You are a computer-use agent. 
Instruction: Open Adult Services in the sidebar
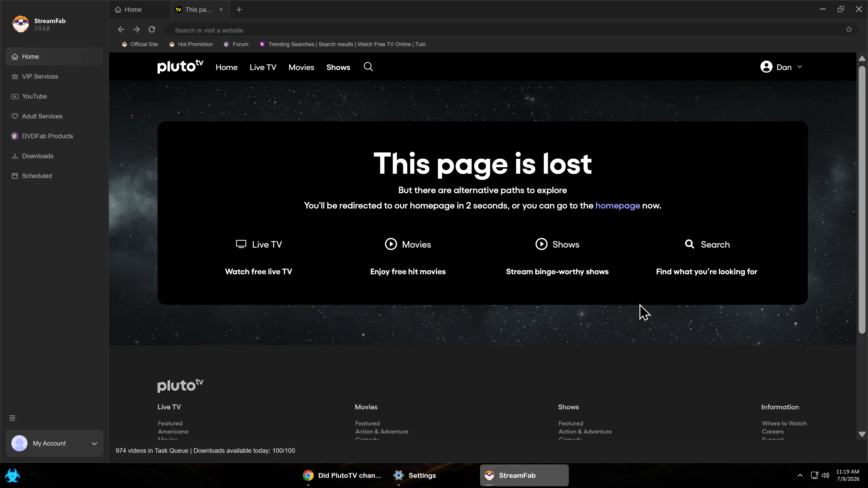tap(54, 116)
